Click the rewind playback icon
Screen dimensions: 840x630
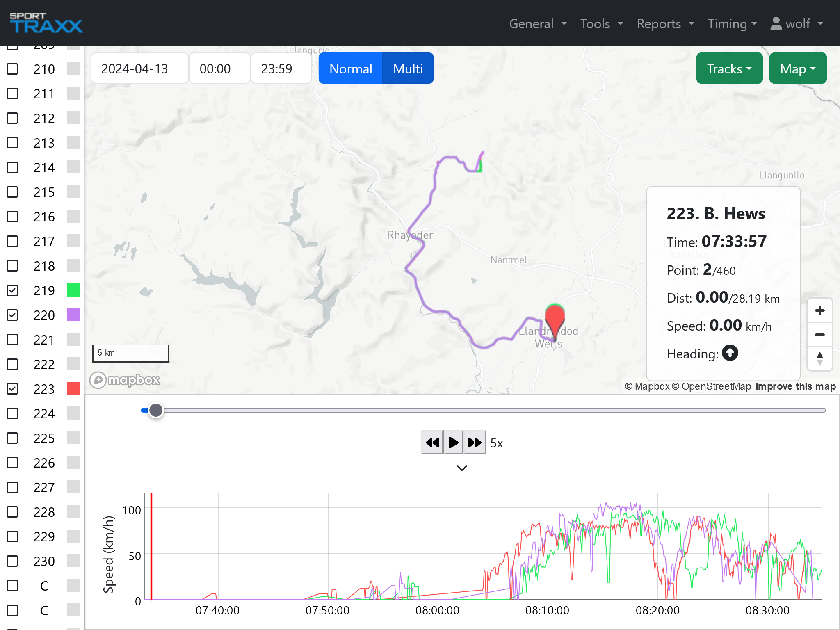pos(431,442)
